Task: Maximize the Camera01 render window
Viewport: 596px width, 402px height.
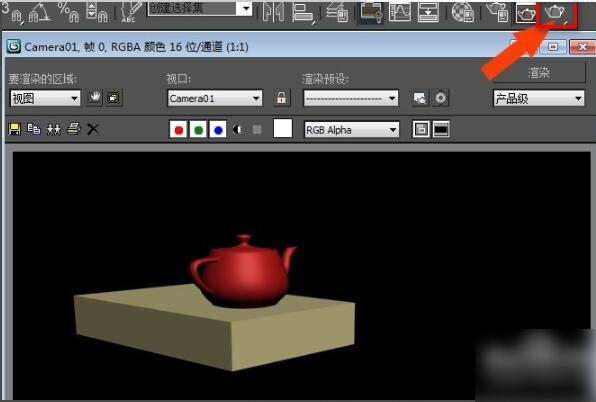Action: [553, 47]
